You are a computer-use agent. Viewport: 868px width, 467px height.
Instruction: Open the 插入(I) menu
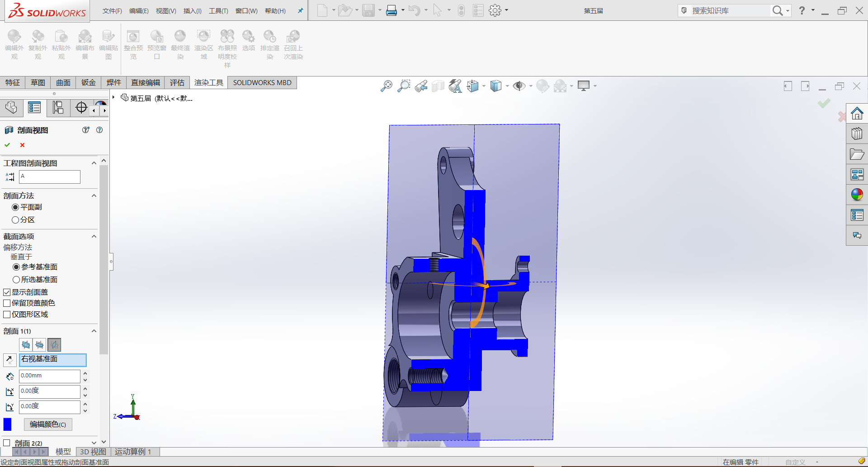(192, 11)
